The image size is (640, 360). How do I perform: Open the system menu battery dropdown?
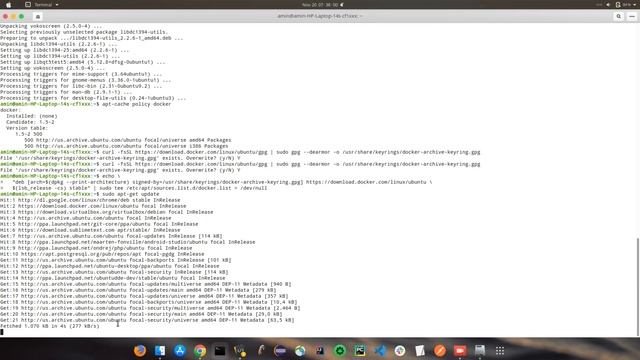(627, 4)
